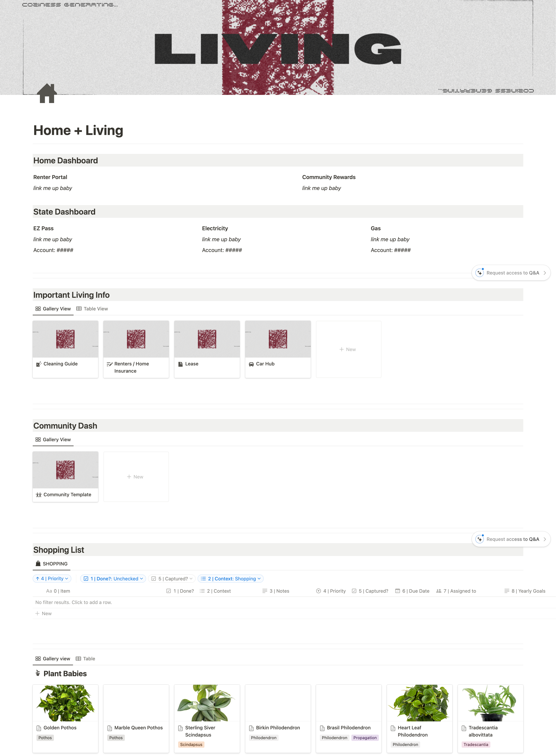Expand the 5 | Captured? filter dropdown
The height and width of the screenshot is (756, 556).
point(172,579)
